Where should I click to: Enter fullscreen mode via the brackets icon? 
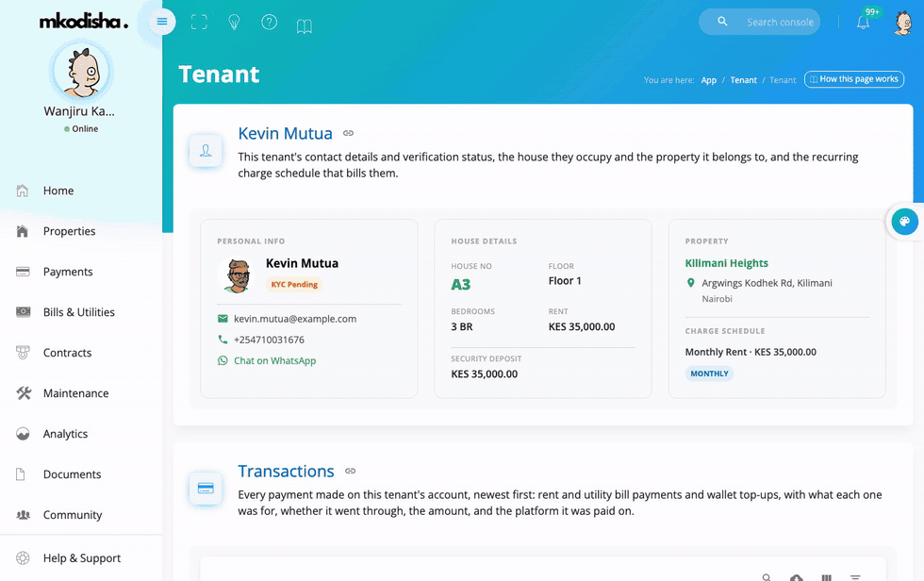[x=199, y=22]
